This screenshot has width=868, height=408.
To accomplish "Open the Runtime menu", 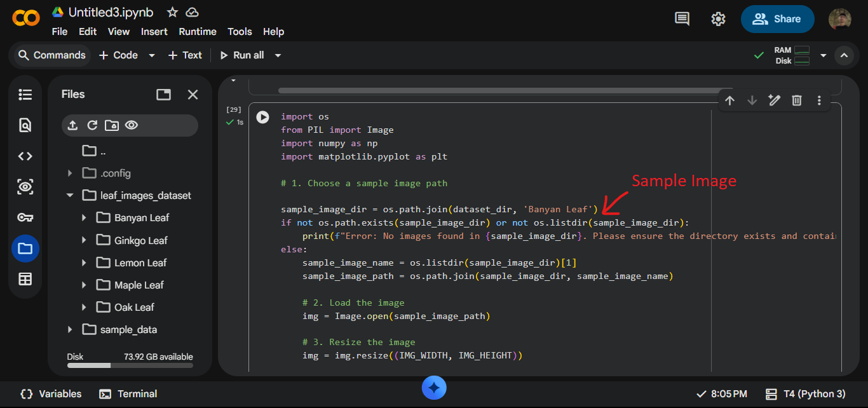I will click(197, 31).
